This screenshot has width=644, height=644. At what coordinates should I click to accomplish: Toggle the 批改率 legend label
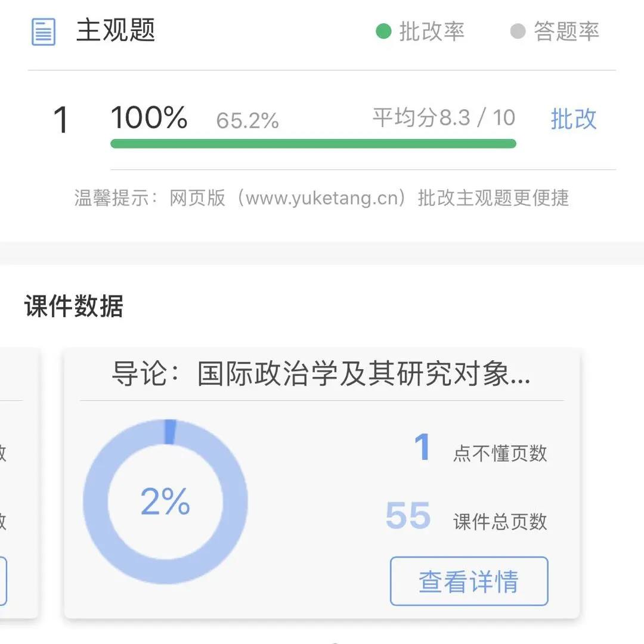click(x=432, y=31)
